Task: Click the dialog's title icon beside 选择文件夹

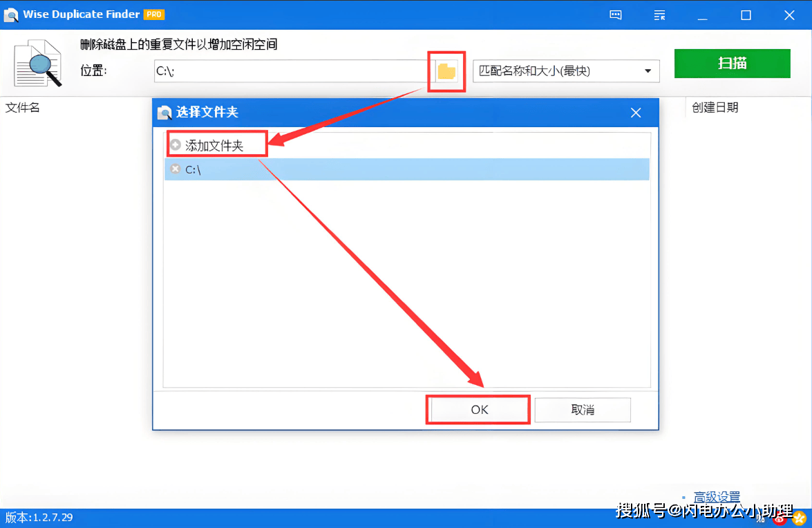Action: coord(164,113)
